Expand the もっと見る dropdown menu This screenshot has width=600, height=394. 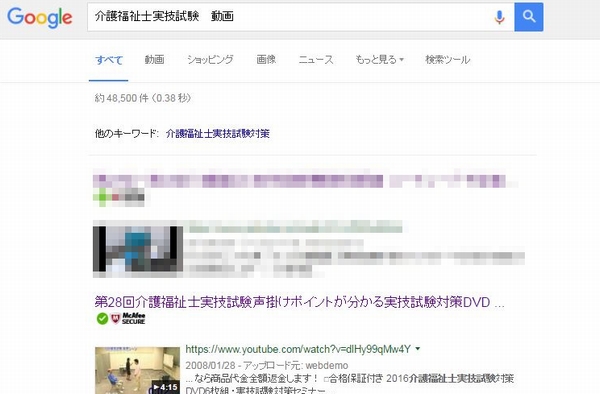coord(379,60)
